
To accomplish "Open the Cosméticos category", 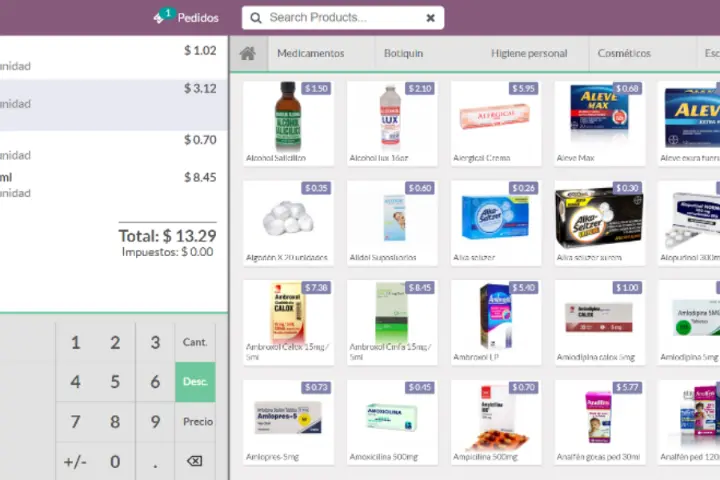I will (x=624, y=53).
